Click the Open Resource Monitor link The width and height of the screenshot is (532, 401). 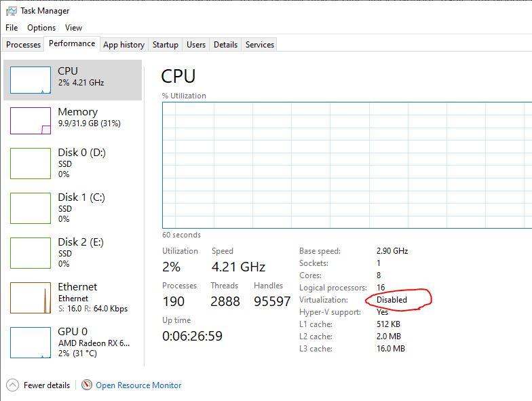click(138, 385)
